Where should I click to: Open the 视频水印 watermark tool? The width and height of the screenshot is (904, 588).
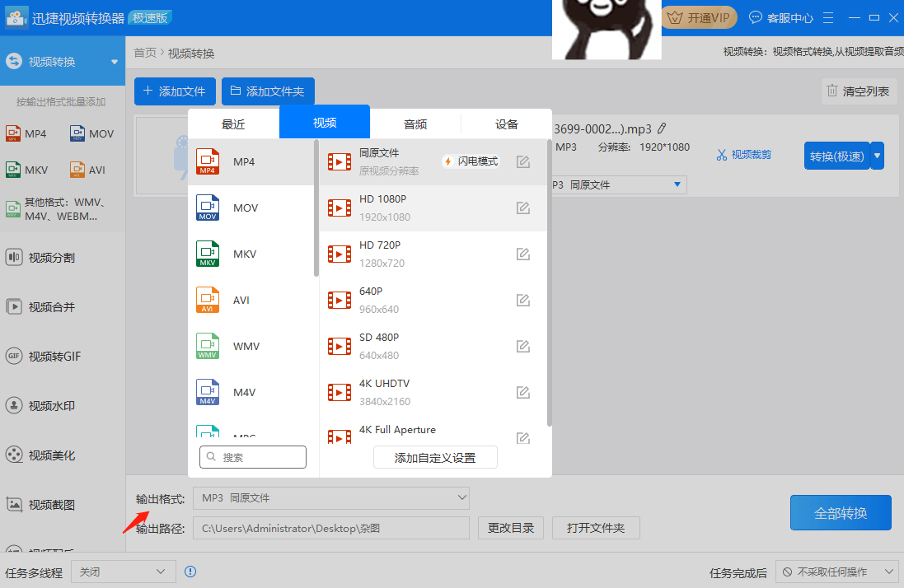(49, 405)
